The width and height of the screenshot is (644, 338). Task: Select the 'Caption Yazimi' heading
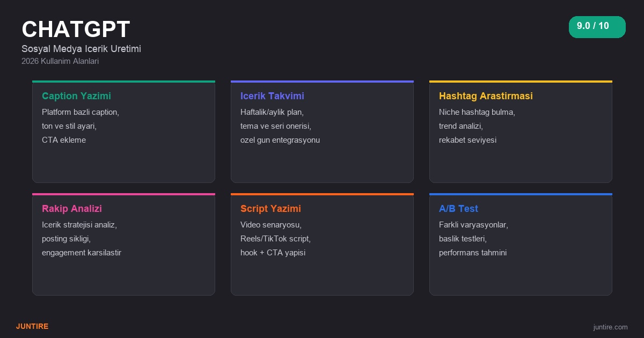[x=76, y=96]
